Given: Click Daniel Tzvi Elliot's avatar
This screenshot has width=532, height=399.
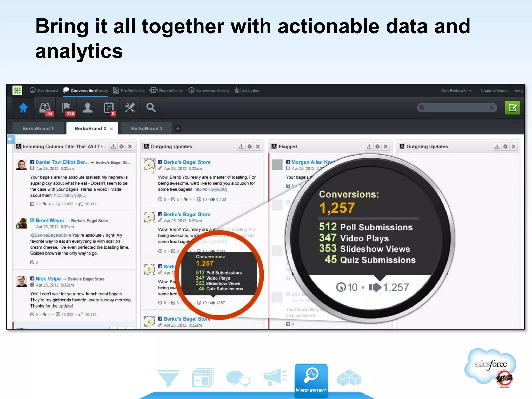Looking at the screenshot, I should pos(21,165).
